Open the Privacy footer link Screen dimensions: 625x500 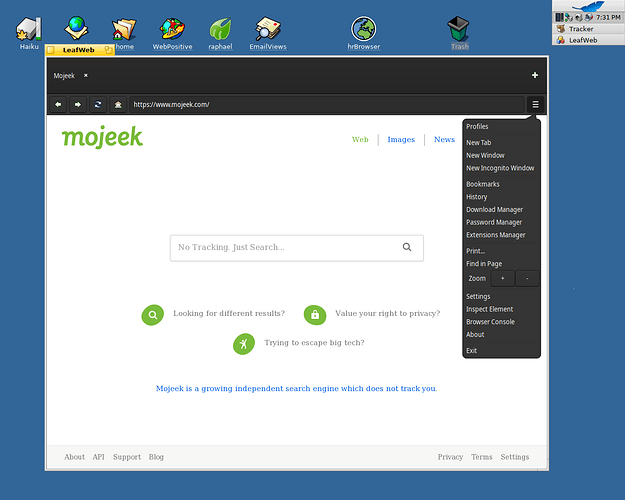[450, 457]
